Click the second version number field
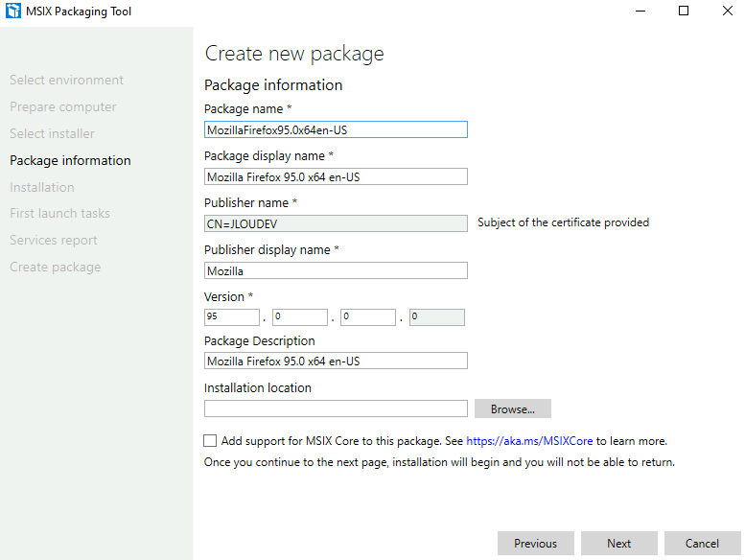 tap(300, 316)
